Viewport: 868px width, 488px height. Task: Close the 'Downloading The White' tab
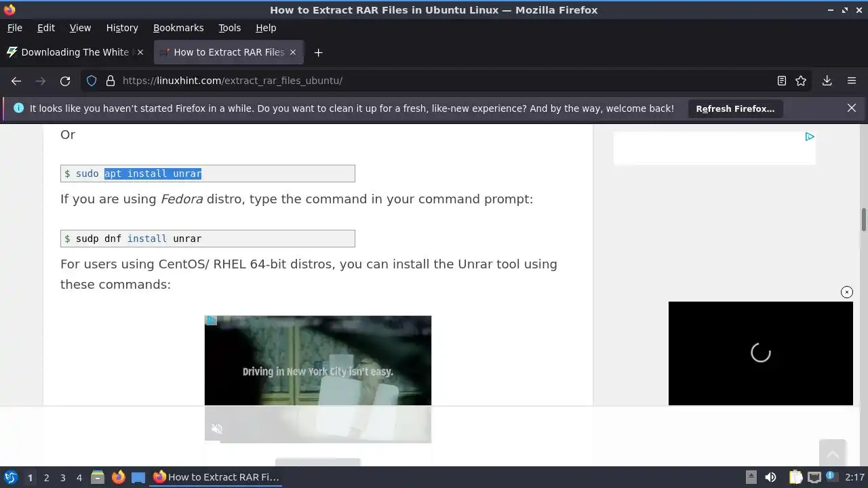[140, 52]
